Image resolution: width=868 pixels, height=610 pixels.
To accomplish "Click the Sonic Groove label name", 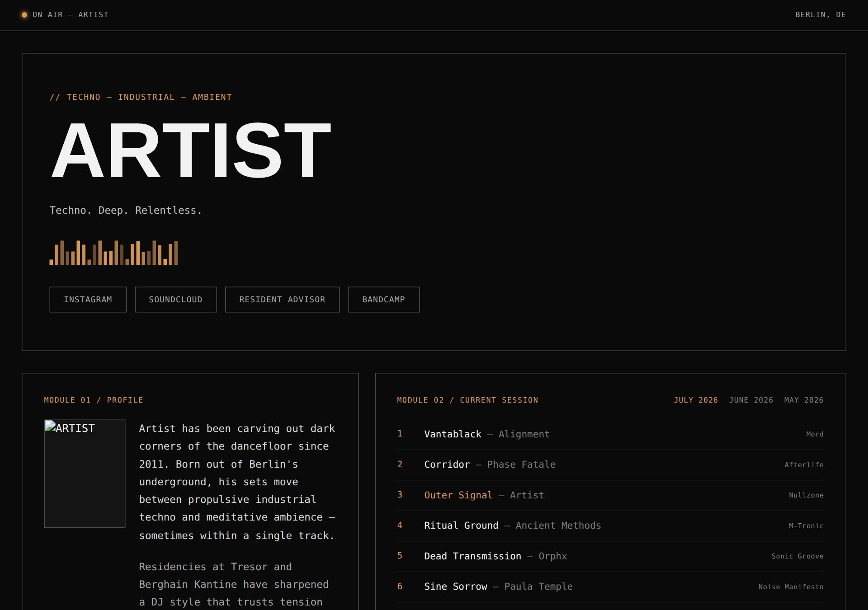I will (797, 556).
